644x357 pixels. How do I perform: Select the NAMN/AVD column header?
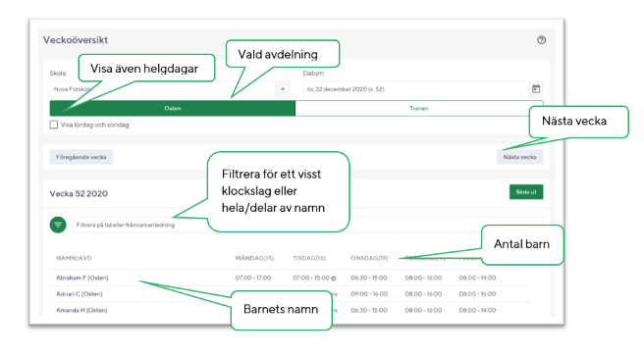point(74,258)
